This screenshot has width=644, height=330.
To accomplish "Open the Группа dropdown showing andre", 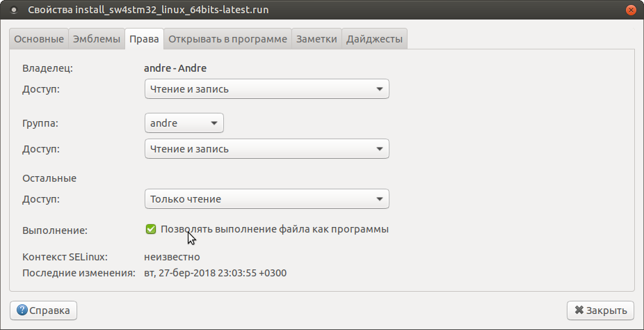I will pos(184,123).
